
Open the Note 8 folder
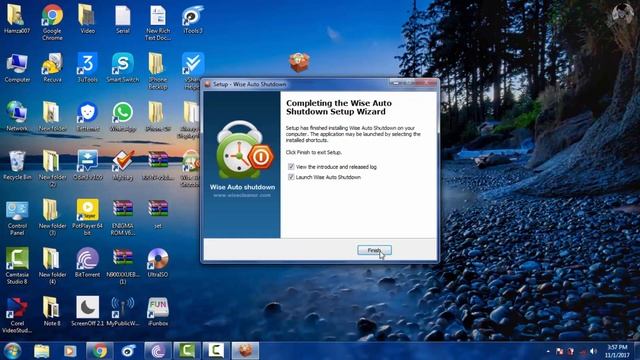point(52,312)
